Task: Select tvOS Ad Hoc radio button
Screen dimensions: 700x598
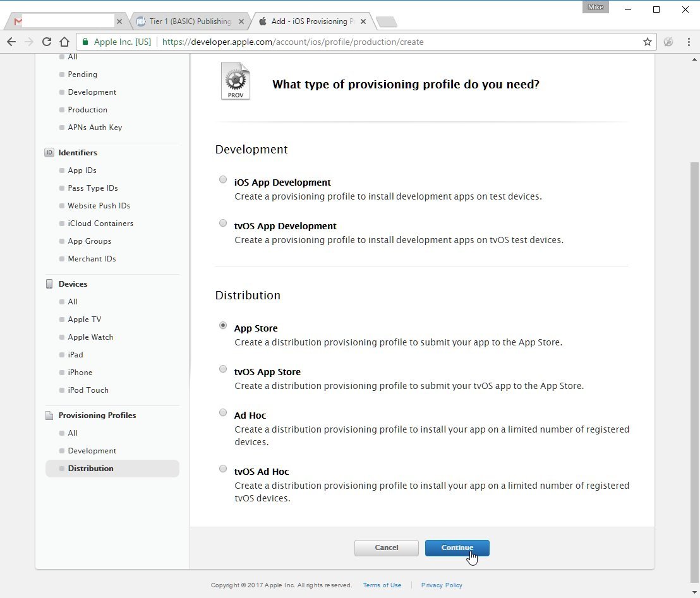Action: point(223,469)
